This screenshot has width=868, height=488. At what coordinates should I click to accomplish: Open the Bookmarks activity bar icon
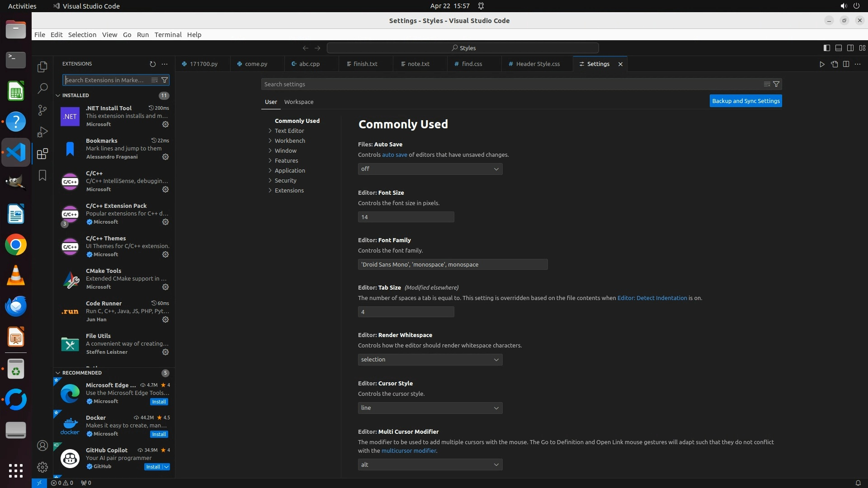pyautogui.click(x=42, y=175)
